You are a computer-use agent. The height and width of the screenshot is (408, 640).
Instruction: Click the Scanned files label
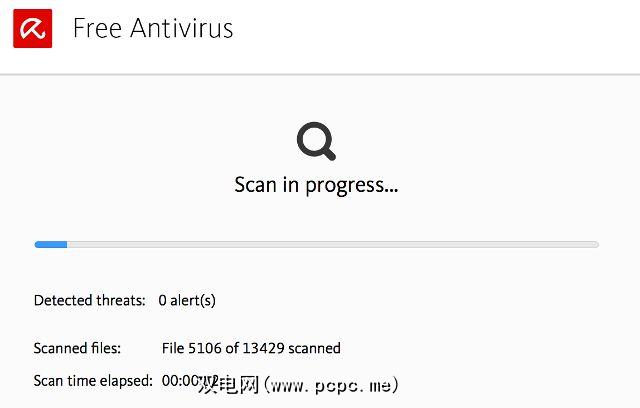(x=77, y=348)
